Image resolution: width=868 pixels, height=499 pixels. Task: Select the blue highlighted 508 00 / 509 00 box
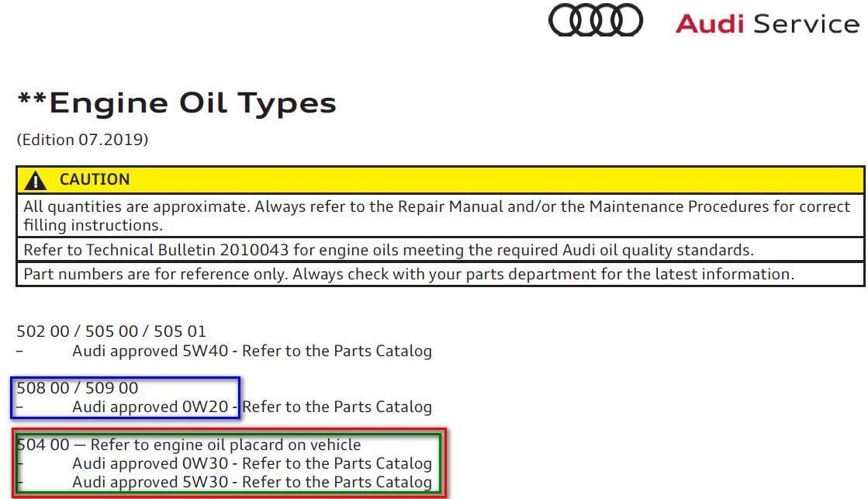(x=128, y=397)
